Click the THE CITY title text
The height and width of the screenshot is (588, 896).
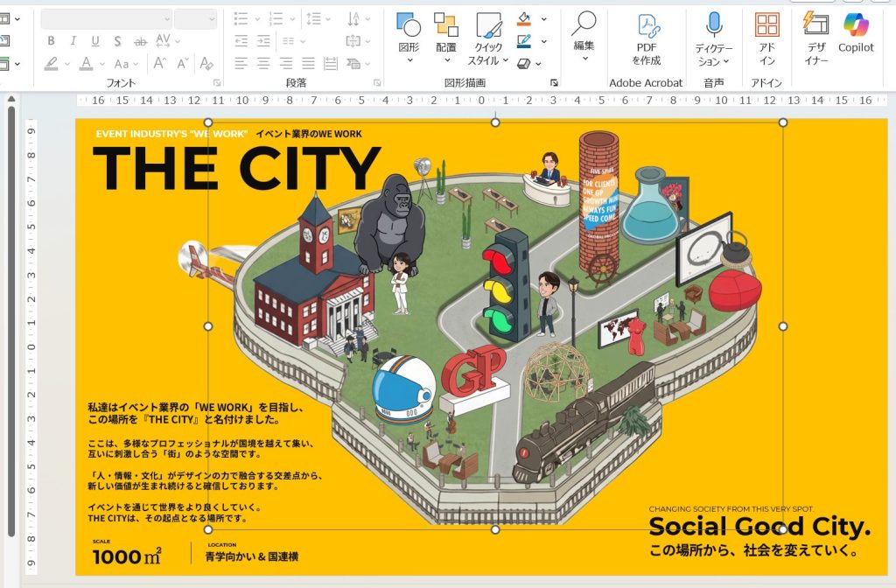tap(236, 168)
